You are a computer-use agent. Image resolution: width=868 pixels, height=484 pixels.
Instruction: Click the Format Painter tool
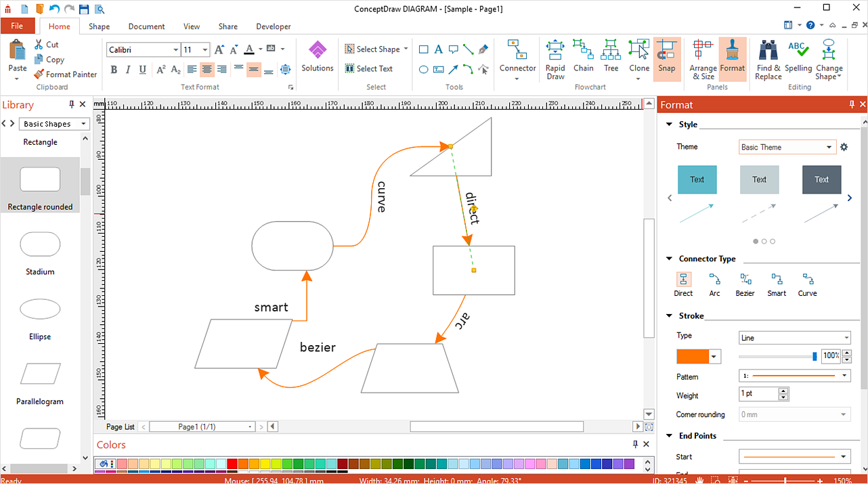pos(65,74)
